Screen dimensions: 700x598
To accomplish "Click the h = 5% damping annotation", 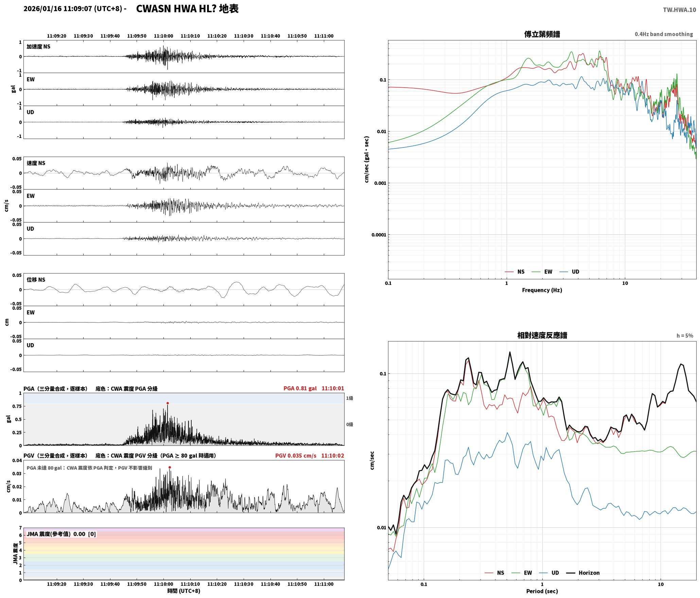I will click(685, 336).
